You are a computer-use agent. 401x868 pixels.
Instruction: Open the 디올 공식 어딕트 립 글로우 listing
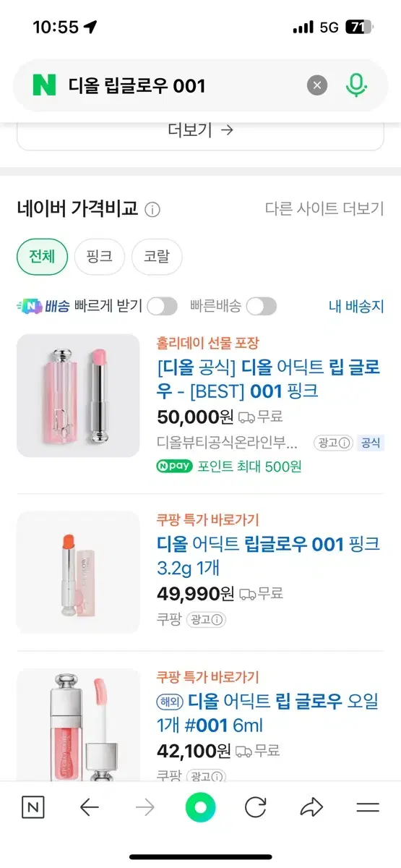pyautogui.click(x=269, y=379)
